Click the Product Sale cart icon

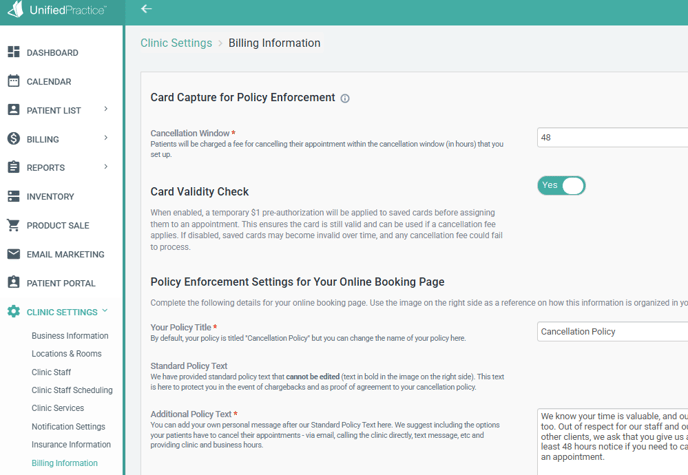[x=14, y=225]
